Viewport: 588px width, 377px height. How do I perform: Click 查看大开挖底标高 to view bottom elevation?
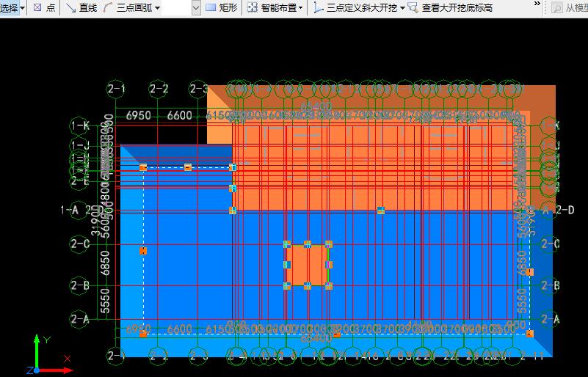coord(451,7)
